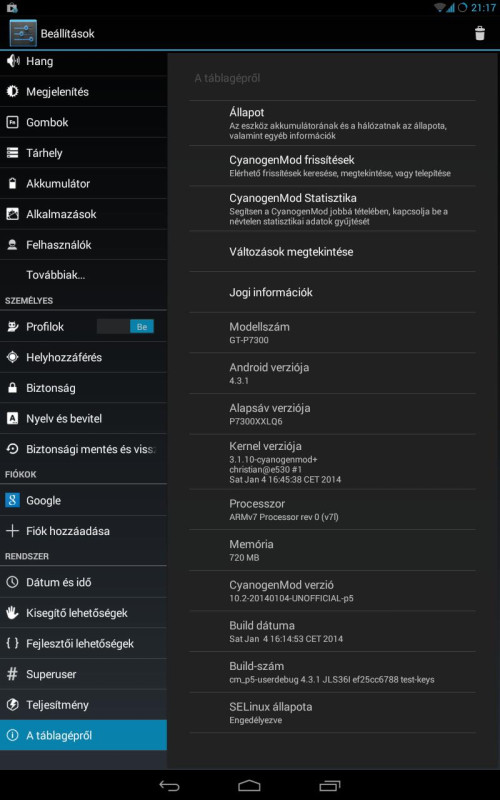Viewport: 500px width, 800px height.
Task: Tap the recent apps navigation button
Action: tap(330, 786)
